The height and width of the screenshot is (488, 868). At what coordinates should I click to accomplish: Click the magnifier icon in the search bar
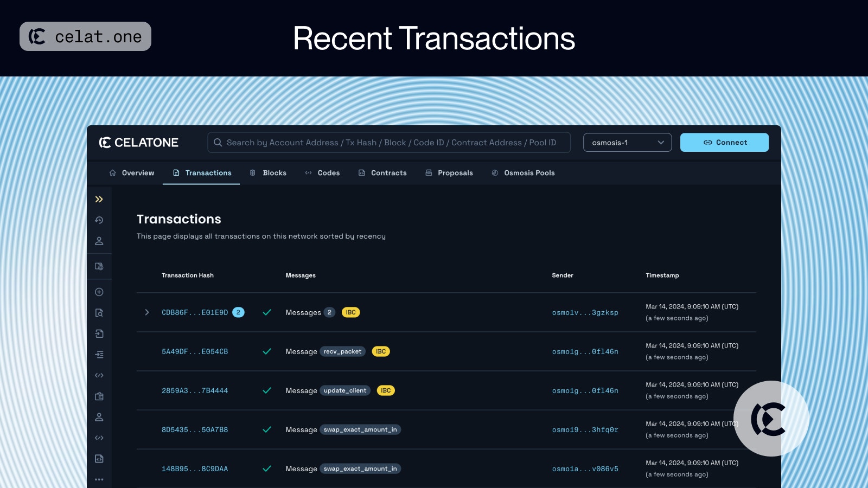tap(218, 143)
